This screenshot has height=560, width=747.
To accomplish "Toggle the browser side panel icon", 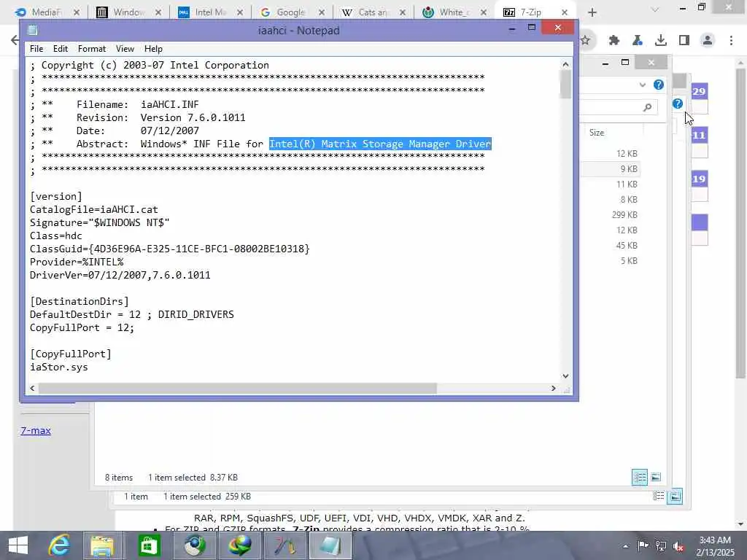I will coord(684,41).
